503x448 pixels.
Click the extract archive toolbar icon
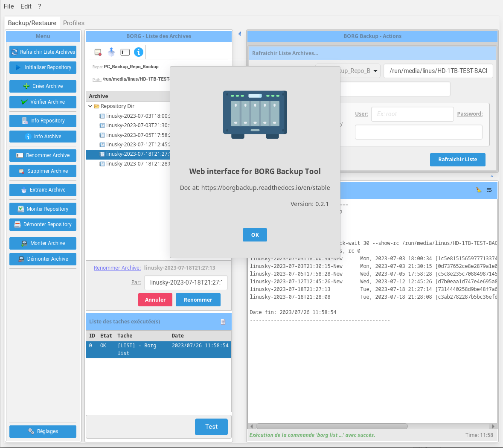[x=111, y=52]
